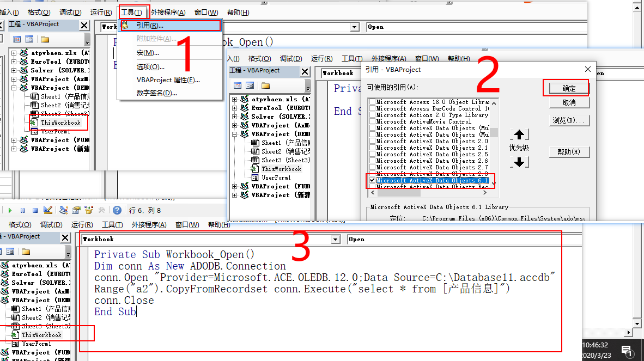Screen dimensions: 644x361
Task: Toggle Design Mode on the toolbar
Action: click(x=47, y=211)
